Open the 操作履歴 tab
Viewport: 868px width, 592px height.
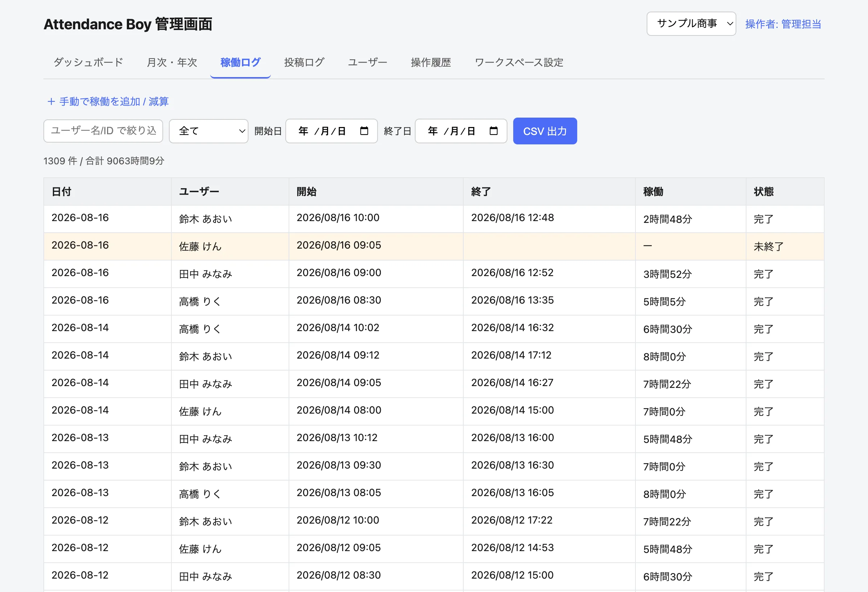(431, 62)
